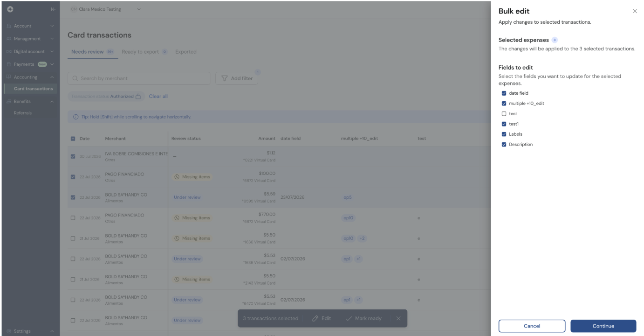The width and height of the screenshot is (644, 336).
Task: Toggle the select-all checkbox in table header
Action: [x=73, y=139]
